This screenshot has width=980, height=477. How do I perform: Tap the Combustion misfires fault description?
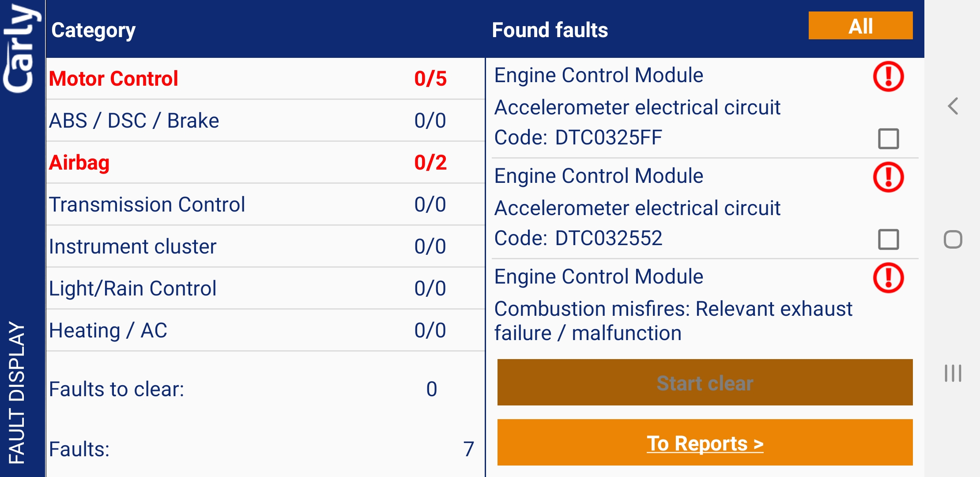(x=673, y=321)
